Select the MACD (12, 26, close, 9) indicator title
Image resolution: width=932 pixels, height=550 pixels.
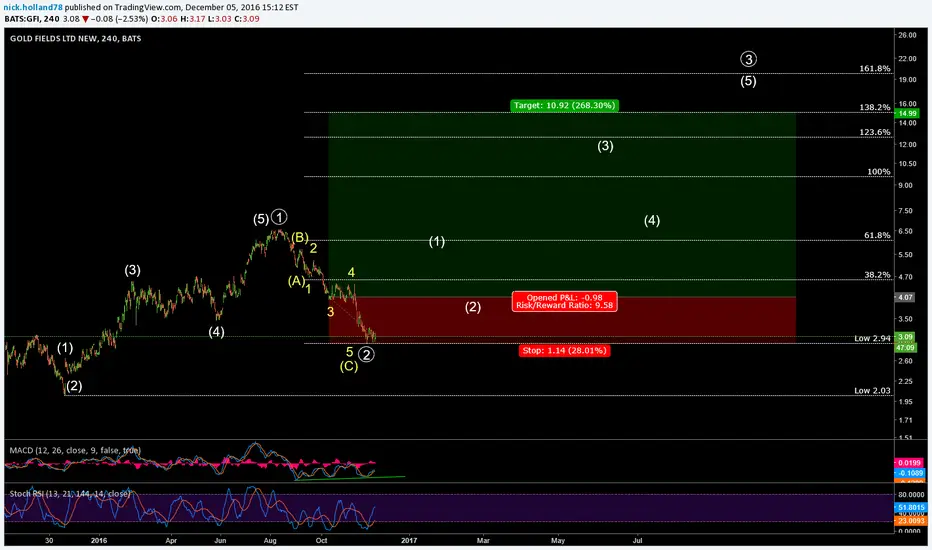coord(75,450)
